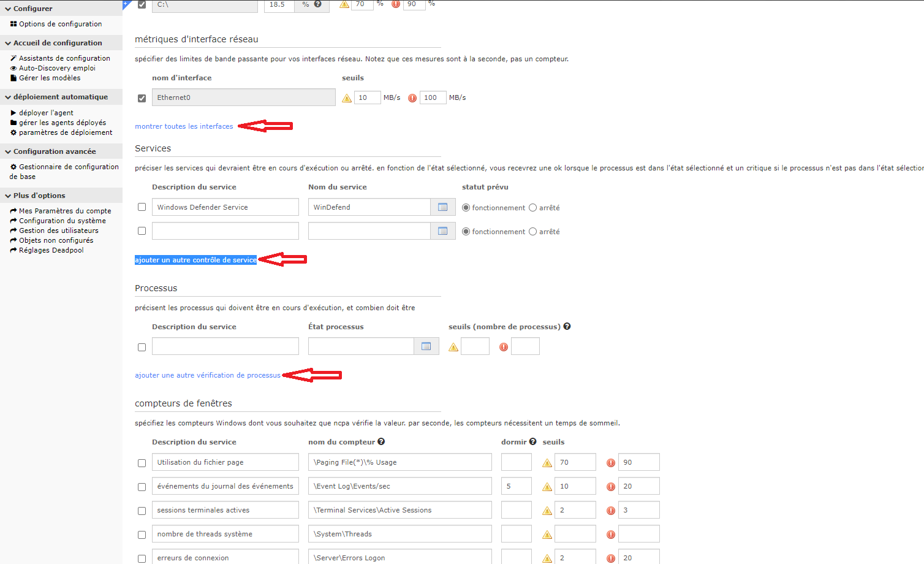
Task: Enable the Windows Defender Service checkbox
Action: point(142,207)
